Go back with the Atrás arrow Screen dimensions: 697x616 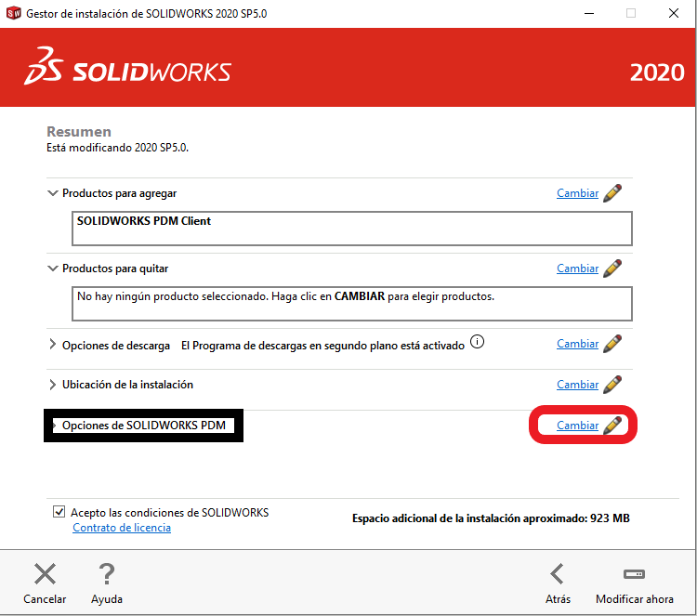(558, 574)
